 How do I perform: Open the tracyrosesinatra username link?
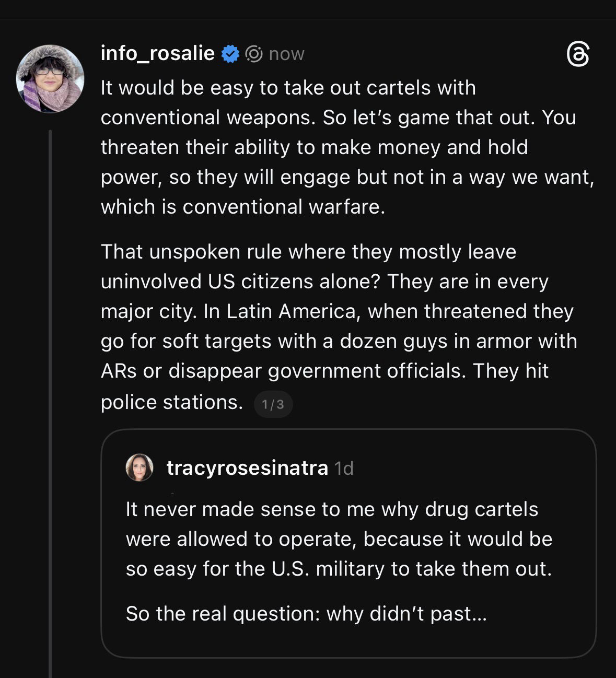coord(247,468)
